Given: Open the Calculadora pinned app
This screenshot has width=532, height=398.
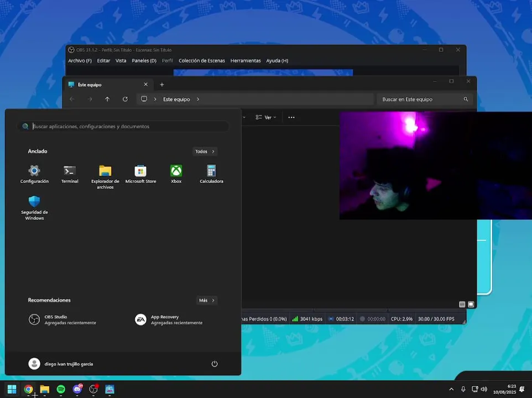Looking at the screenshot, I should [211, 174].
